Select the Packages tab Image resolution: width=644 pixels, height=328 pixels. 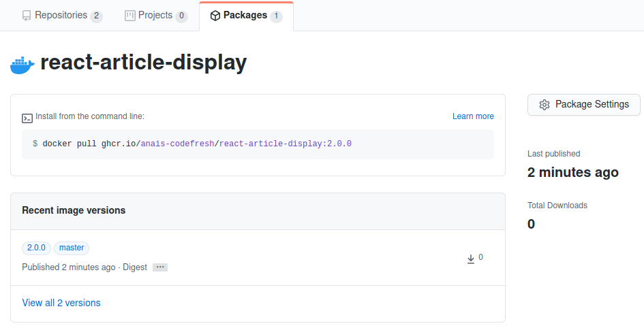coord(246,16)
